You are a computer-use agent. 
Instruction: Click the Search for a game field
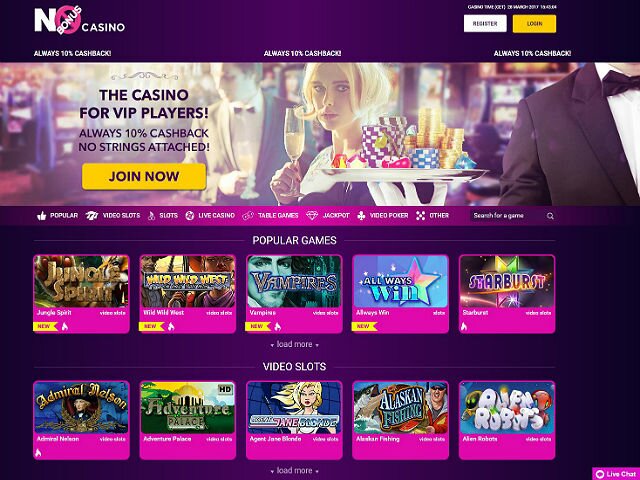(x=508, y=216)
